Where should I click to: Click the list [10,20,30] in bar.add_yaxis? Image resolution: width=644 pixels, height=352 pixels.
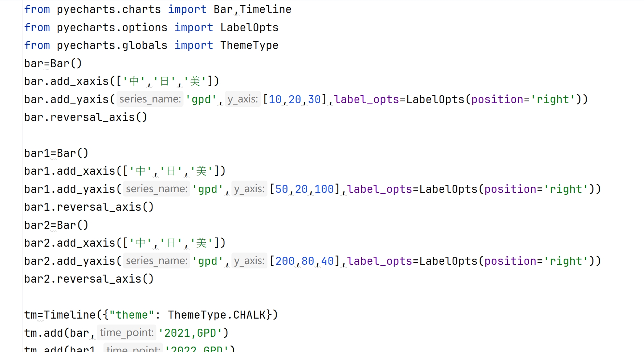click(x=295, y=100)
